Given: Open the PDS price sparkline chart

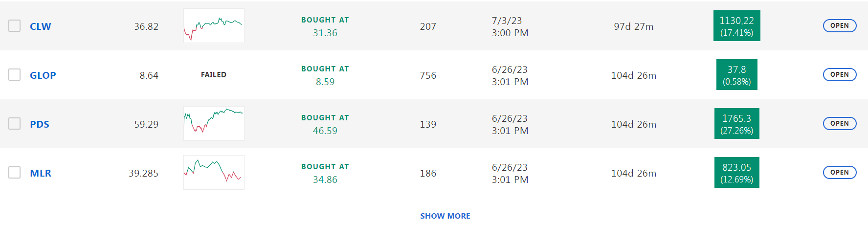Looking at the screenshot, I should click(x=214, y=124).
